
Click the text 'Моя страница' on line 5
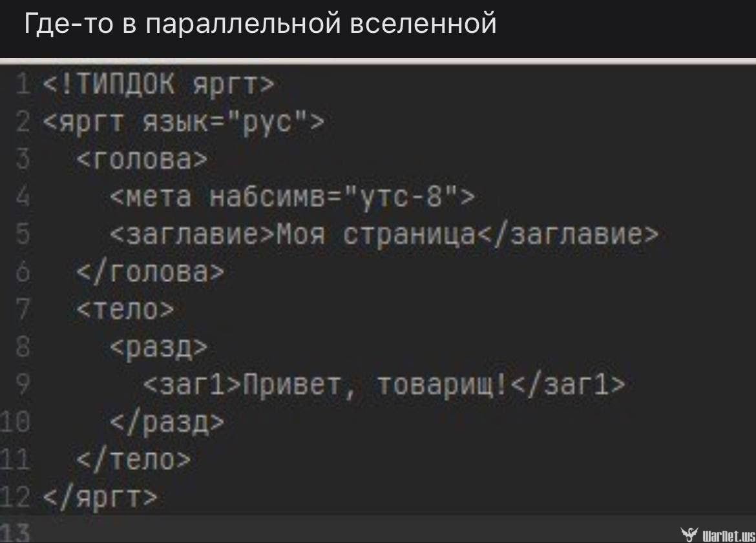(375, 234)
